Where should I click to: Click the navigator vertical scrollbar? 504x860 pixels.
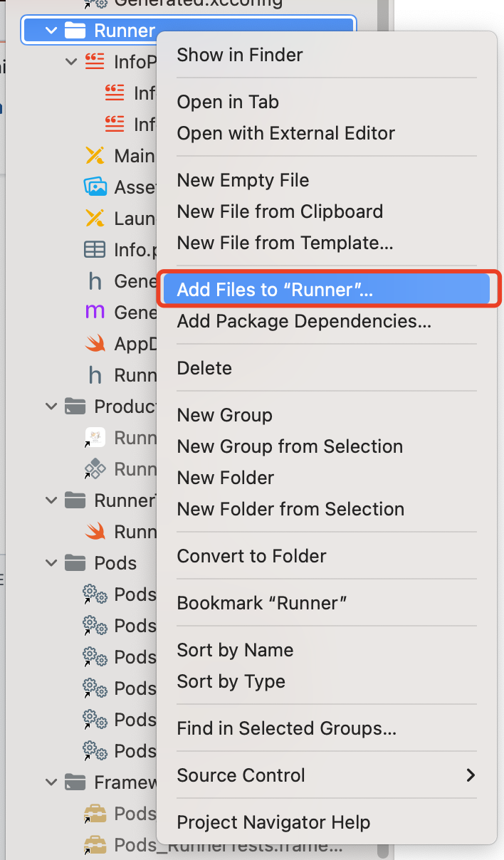click(x=383, y=427)
